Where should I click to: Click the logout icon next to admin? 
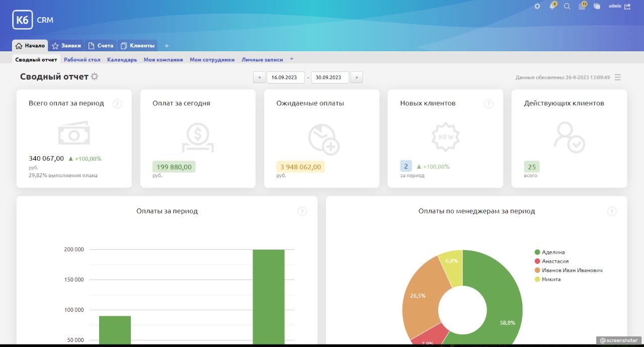[627, 7]
